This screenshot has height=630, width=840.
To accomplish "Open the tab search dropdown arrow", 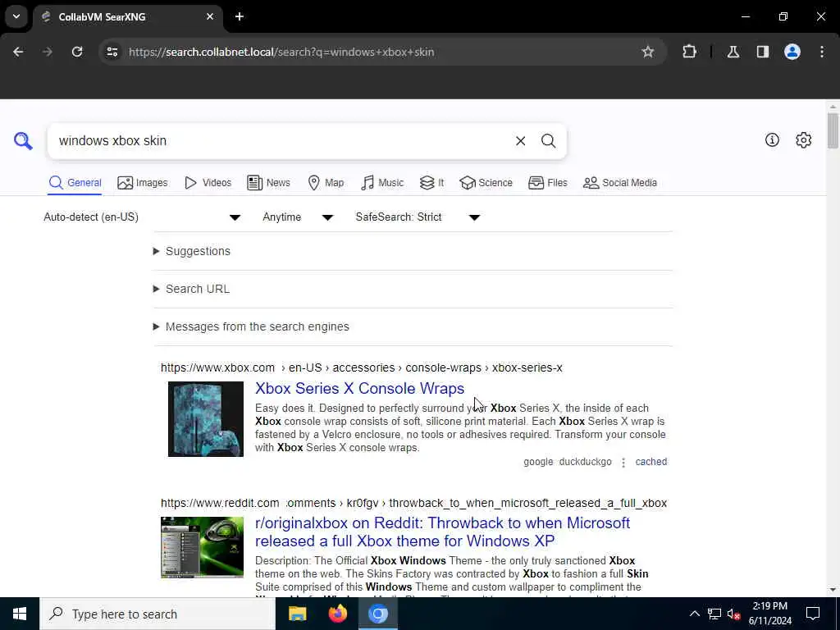I will (x=16, y=16).
